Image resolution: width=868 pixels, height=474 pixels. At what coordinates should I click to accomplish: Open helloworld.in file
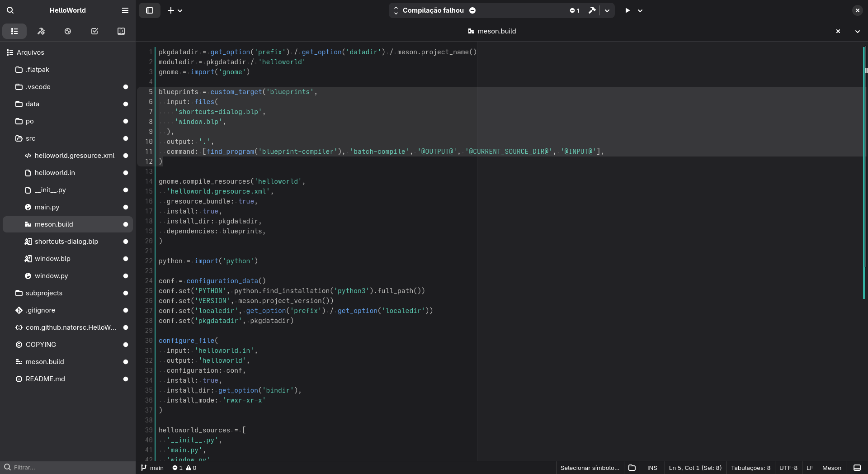point(68,173)
